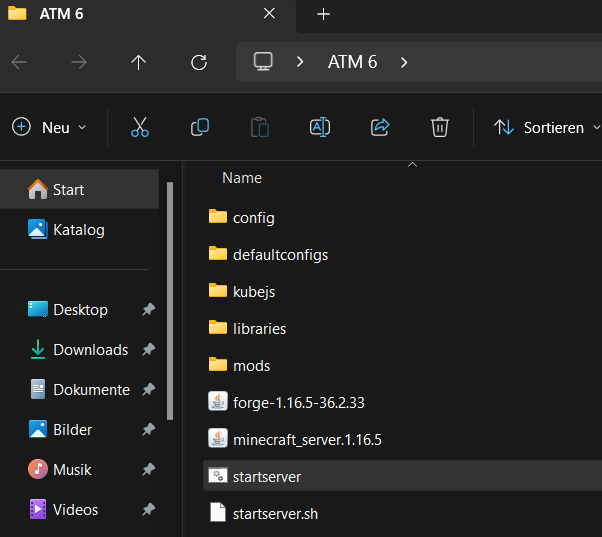
Task: Close the ATM 6 tab
Action: pyautogui.click(x=269, y=14)
